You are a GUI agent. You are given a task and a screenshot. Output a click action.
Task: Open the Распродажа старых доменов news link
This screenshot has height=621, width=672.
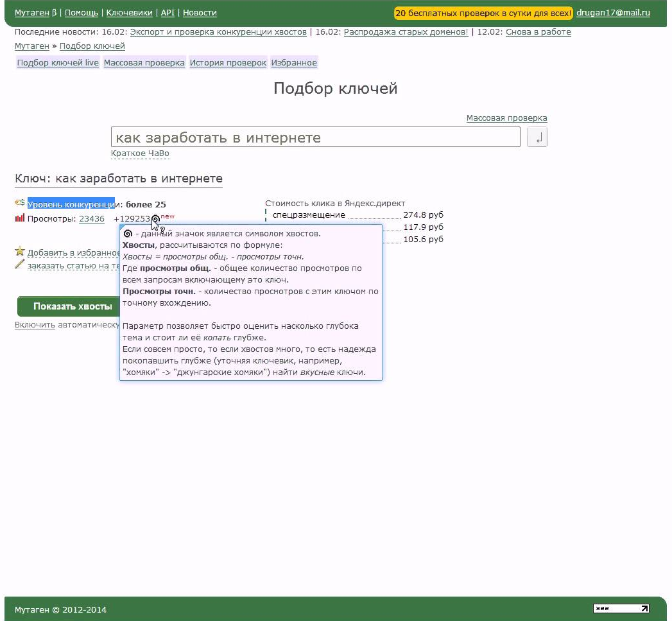[x=406, y=32]
